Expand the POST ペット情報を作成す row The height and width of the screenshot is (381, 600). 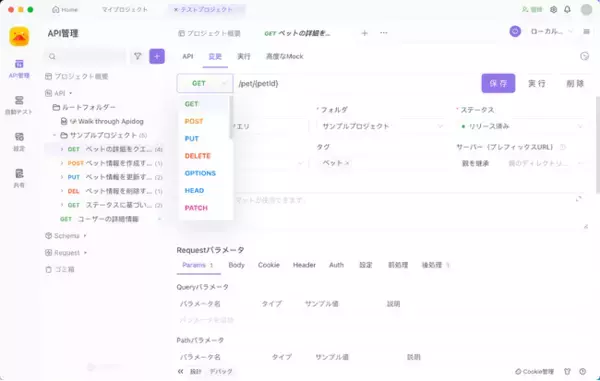62,163
